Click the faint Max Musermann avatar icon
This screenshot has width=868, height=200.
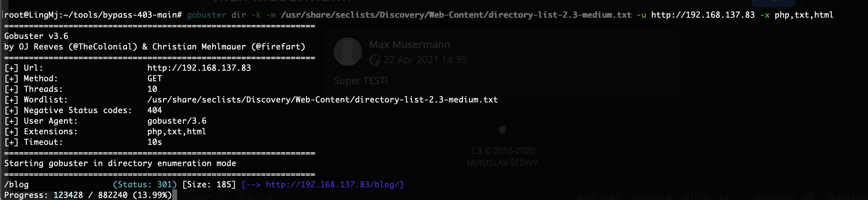point(348,52)
